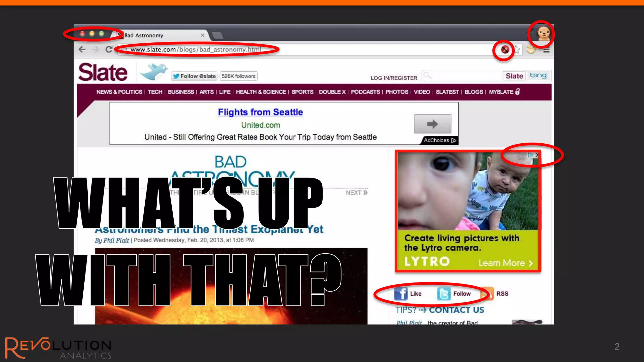Click the Follow @slate button
This screenshot has height=362, width=644.
(194, 76)
